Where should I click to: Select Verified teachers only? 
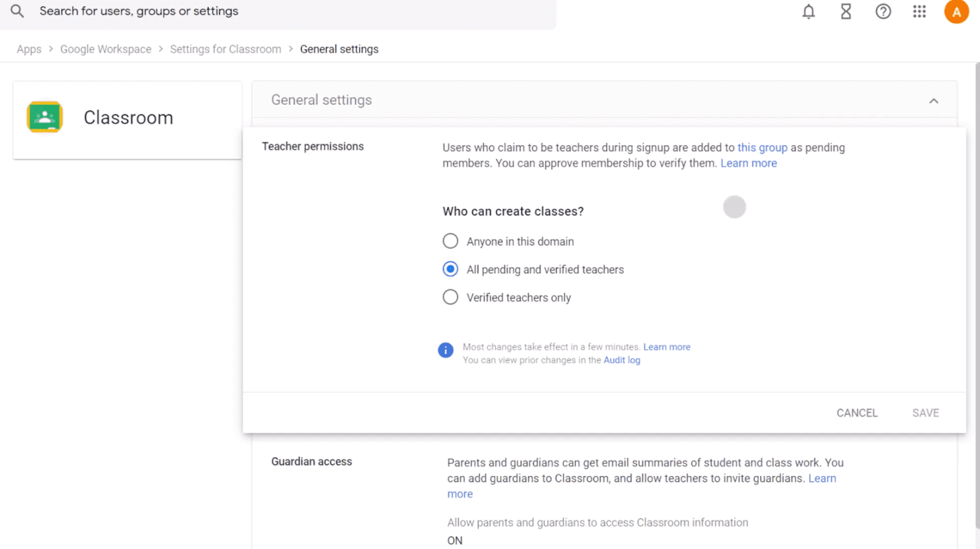tap(451, 297)
